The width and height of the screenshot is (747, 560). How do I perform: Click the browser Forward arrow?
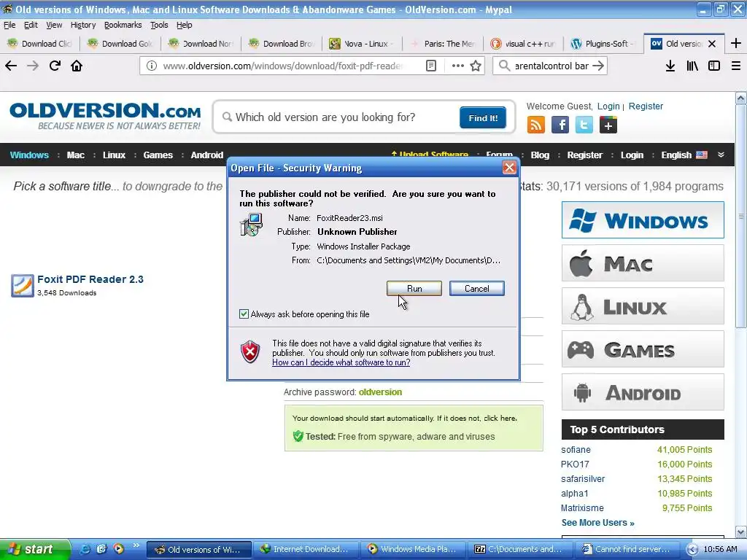point(33,66)
